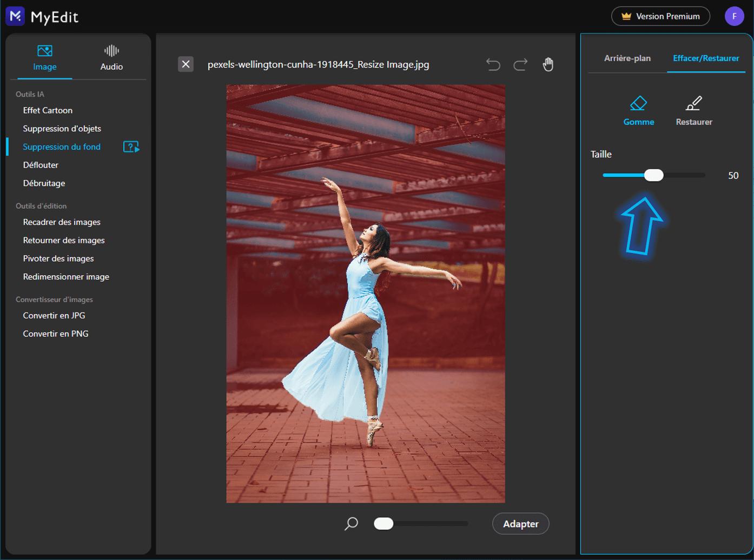The image size is (754, 560).
Task: Open Suppression d'objets tool
Action: (62, 129)
